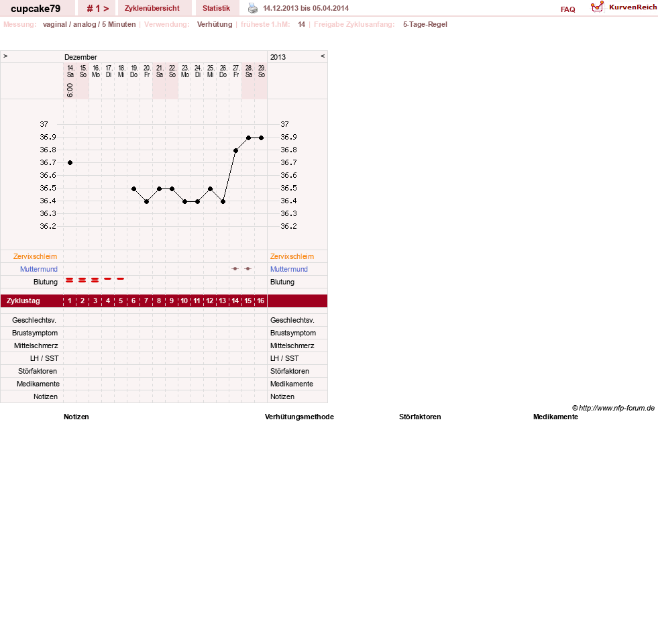Viewport: 658px width, 644px height.
Task: Select bleeding marker on cycle day 4
Action: pyautogui.click(x=108, y=279)
